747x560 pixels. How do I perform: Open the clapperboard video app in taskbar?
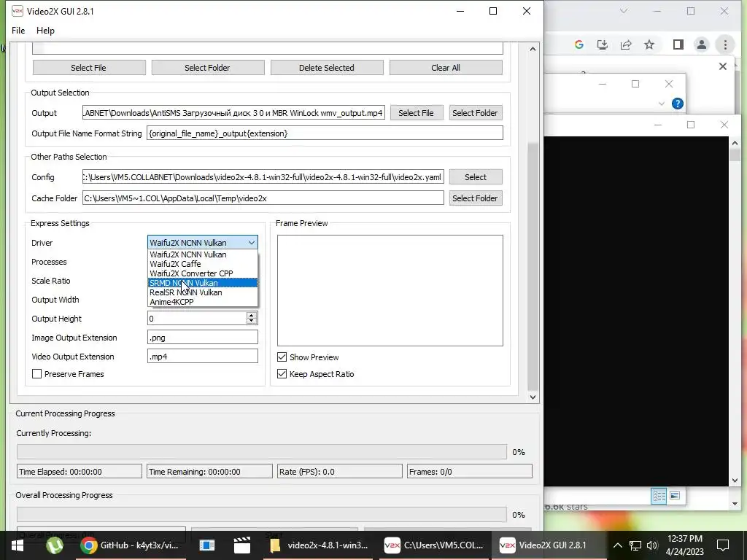[x=242, y=545]
